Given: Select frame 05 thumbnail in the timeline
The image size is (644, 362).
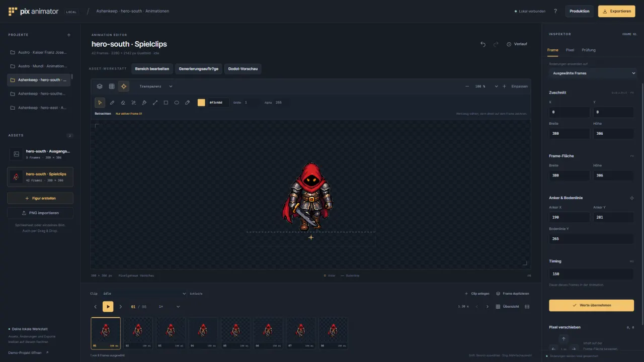Looking at the screenshot, I should tap(235, 333).
